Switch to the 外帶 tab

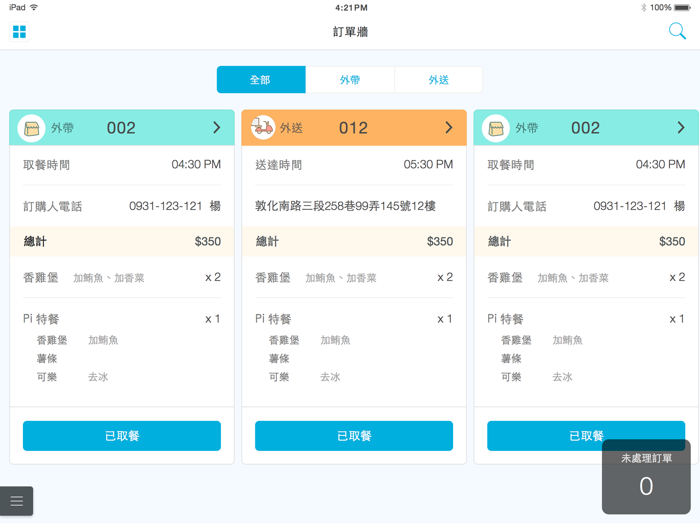tap(350, 80)
